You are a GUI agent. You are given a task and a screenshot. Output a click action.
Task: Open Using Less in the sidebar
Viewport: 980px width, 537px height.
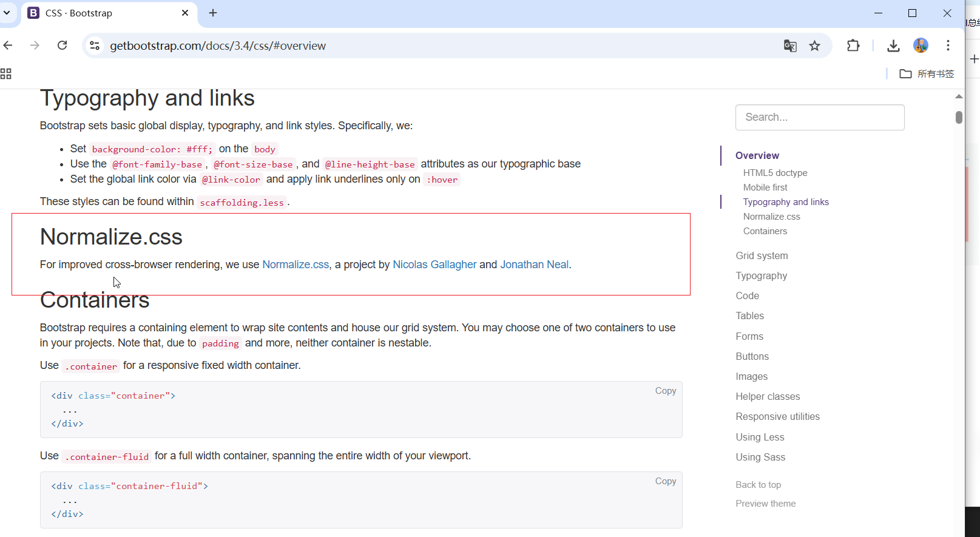(760, 437)
